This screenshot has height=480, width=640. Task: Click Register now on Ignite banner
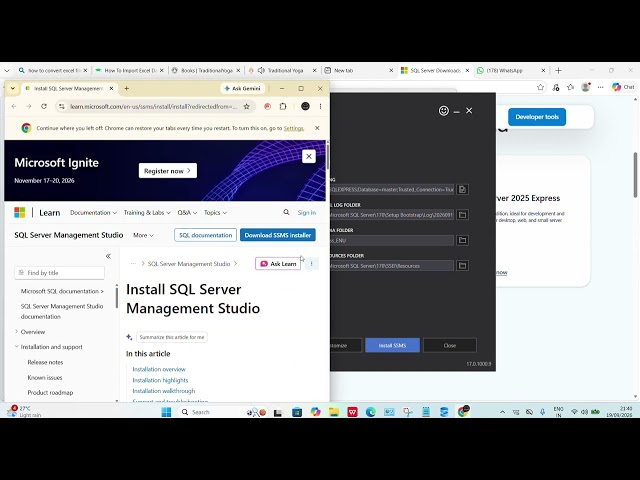[168, 171]
